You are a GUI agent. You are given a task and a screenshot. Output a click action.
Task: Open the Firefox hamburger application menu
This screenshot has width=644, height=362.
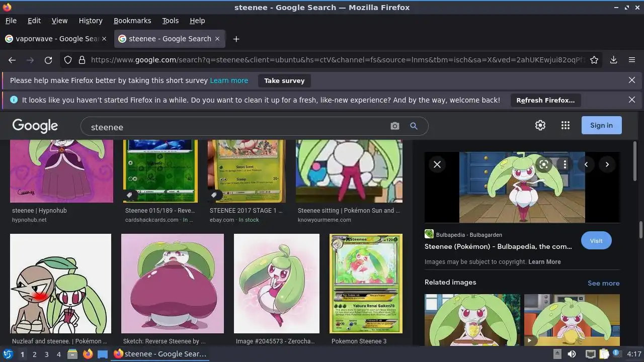[x=632, y=60]
